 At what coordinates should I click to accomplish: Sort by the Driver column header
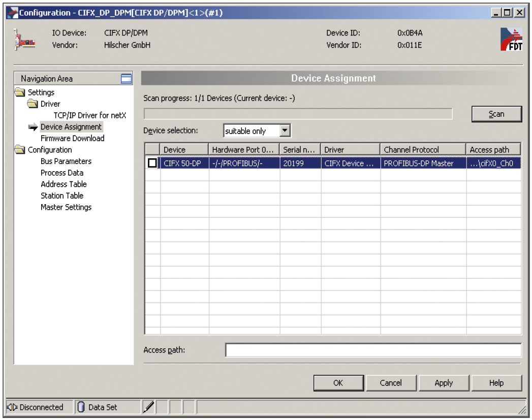pyautogui.click(x=351, y=149)
